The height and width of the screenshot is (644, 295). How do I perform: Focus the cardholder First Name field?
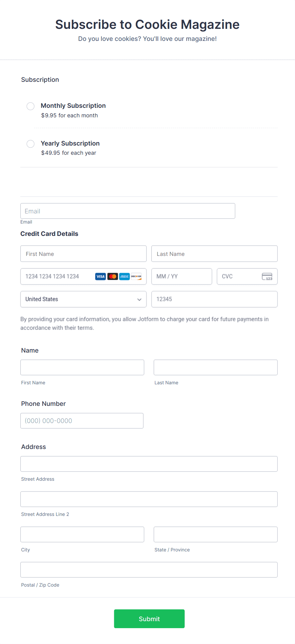point(83,254)
